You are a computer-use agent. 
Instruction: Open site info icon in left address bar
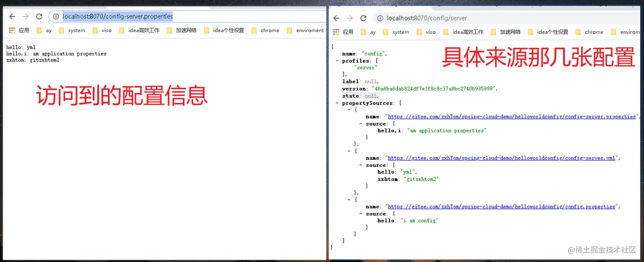coord(56,17)
